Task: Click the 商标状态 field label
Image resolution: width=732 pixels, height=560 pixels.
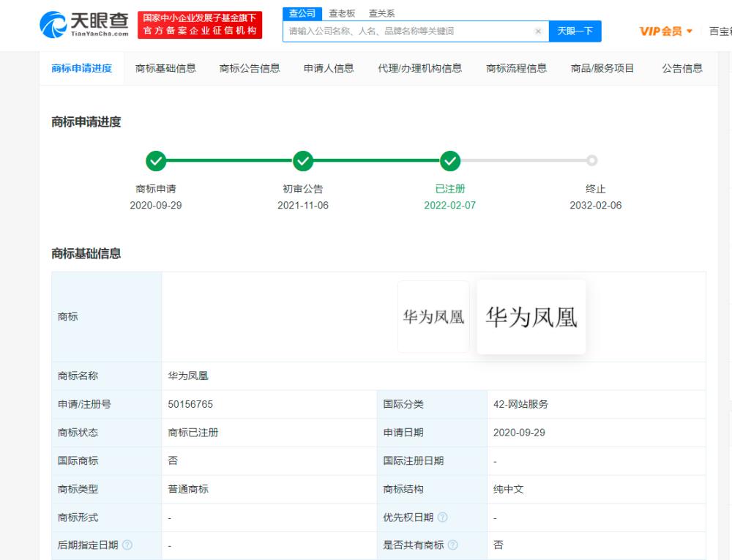Action: 78,433
